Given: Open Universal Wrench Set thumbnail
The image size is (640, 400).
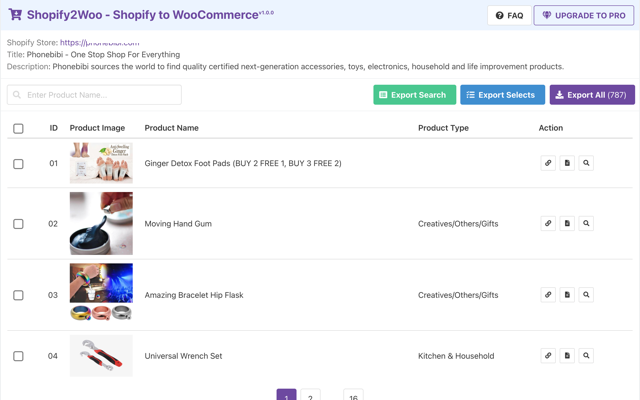Looking at the screenshot, I should tap(101, 356).
